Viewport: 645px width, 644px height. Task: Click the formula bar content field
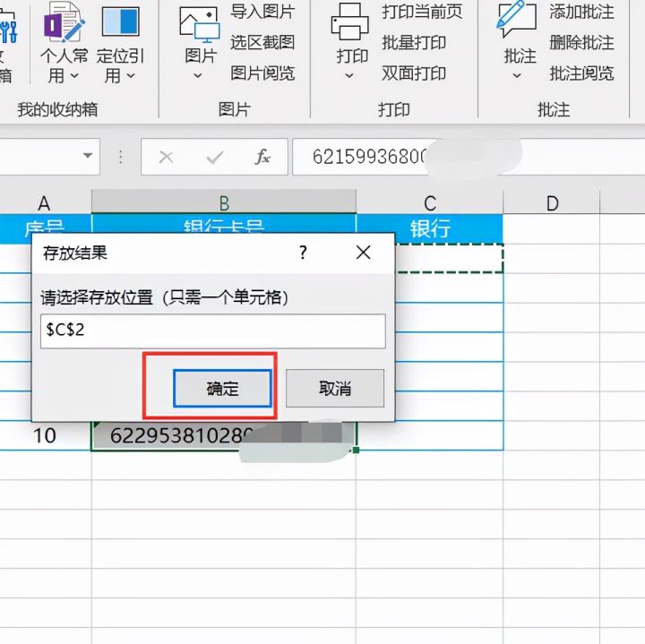click(x=469, y=157)
